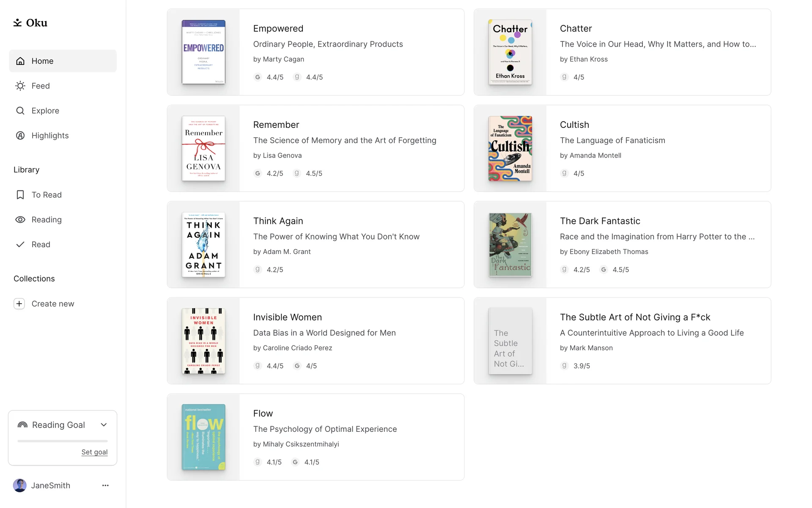This screenshot has width=812, height=508.
Task: Click the plus icon beside Create new
Action: (x=19, y=304)
